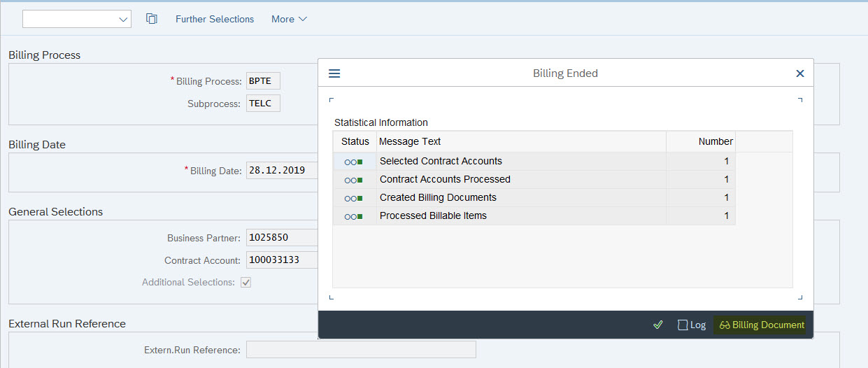Expand the More menu
The width and height of the screenshot is (868, 368).
click(x=289, y=19)
